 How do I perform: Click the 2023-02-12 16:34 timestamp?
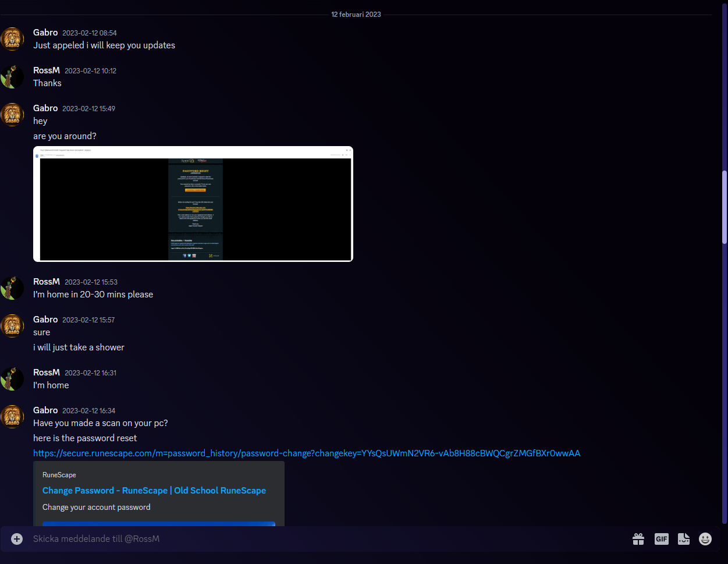coord(89,410)
